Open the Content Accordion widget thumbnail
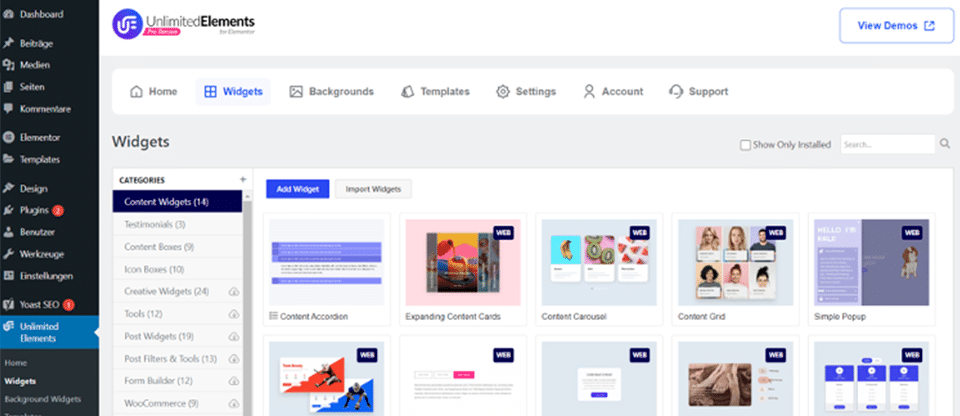Viewport: 960px width, 416px height. 326,262
